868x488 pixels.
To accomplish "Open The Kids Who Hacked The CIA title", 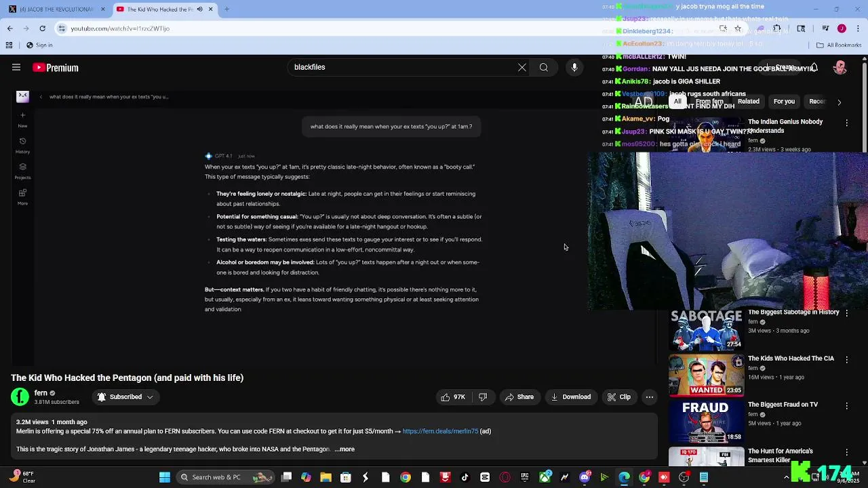I will point(791,359).
